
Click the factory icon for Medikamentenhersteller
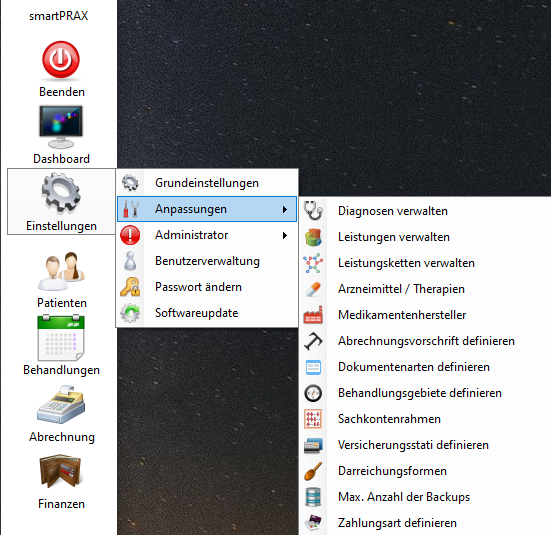tap(313, 315)
